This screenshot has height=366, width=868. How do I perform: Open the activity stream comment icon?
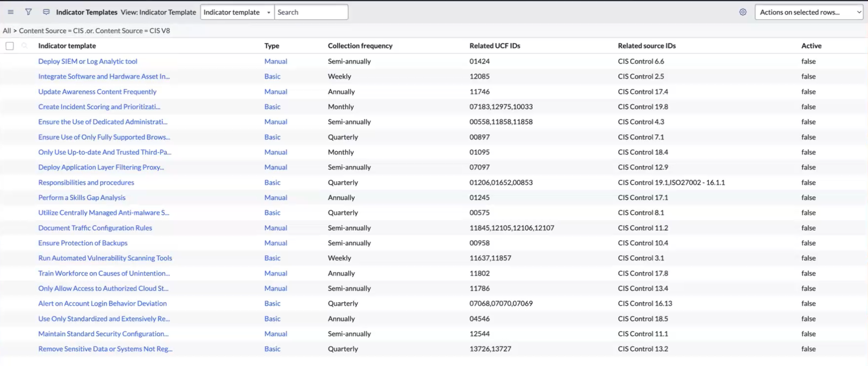46,12
